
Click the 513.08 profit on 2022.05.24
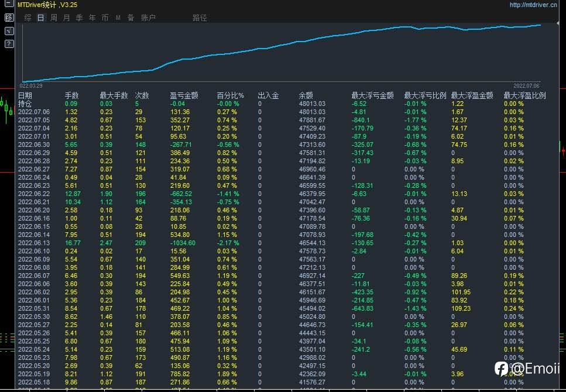(180, 349)
